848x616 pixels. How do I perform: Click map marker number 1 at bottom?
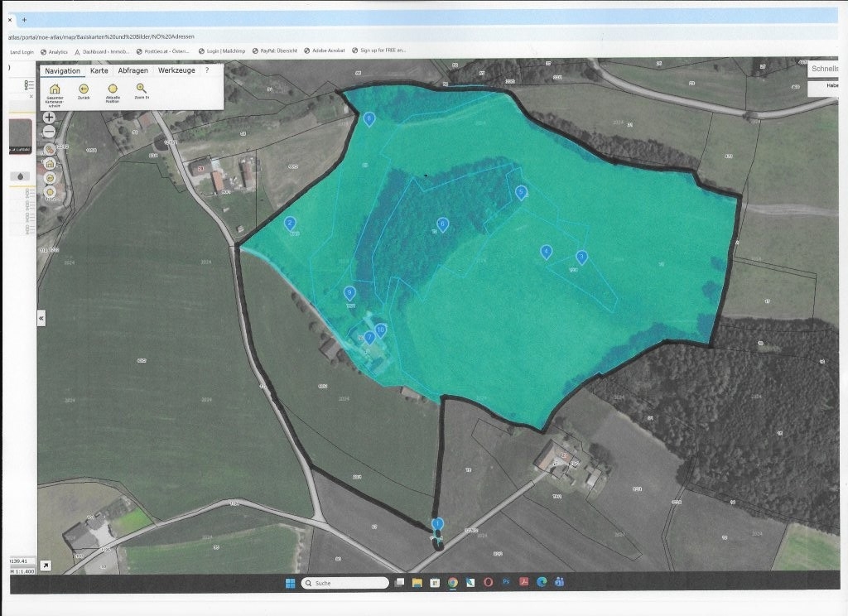(x=437, y=524)
